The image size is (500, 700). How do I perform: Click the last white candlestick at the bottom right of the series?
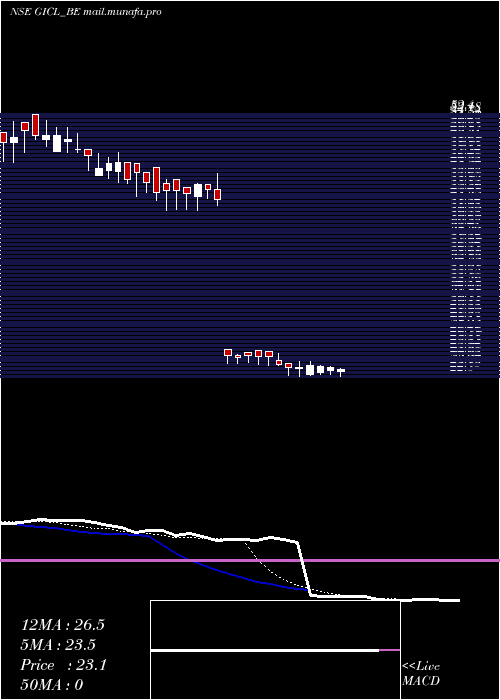(341, 371)
